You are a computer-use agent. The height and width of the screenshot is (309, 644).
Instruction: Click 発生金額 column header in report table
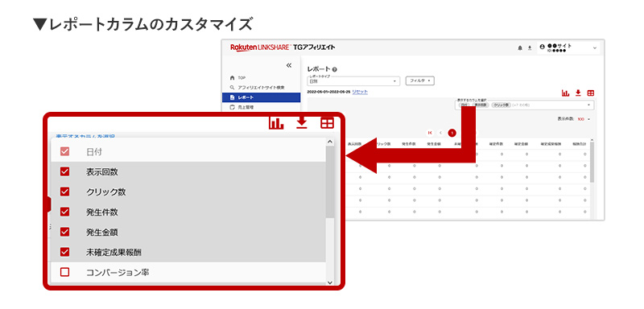click(434, 145)
